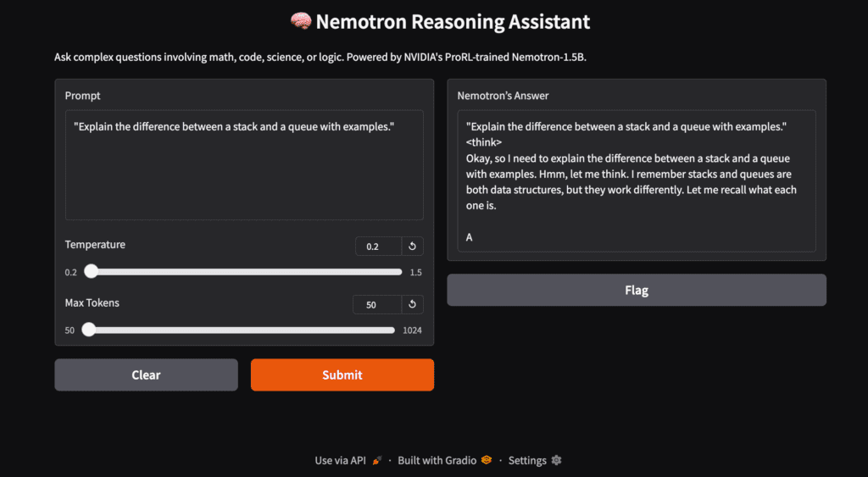Click the Temperature number field showing 0.2

point(379,247)
